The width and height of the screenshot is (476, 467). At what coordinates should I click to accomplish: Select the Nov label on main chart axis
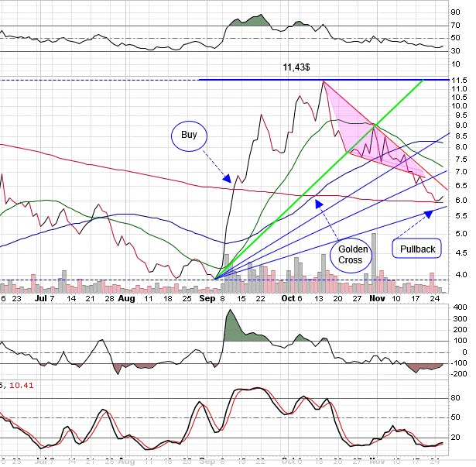376,297
